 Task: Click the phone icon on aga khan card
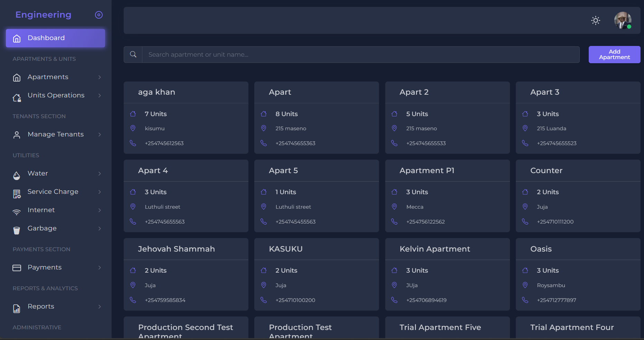[x=133, y=143]
